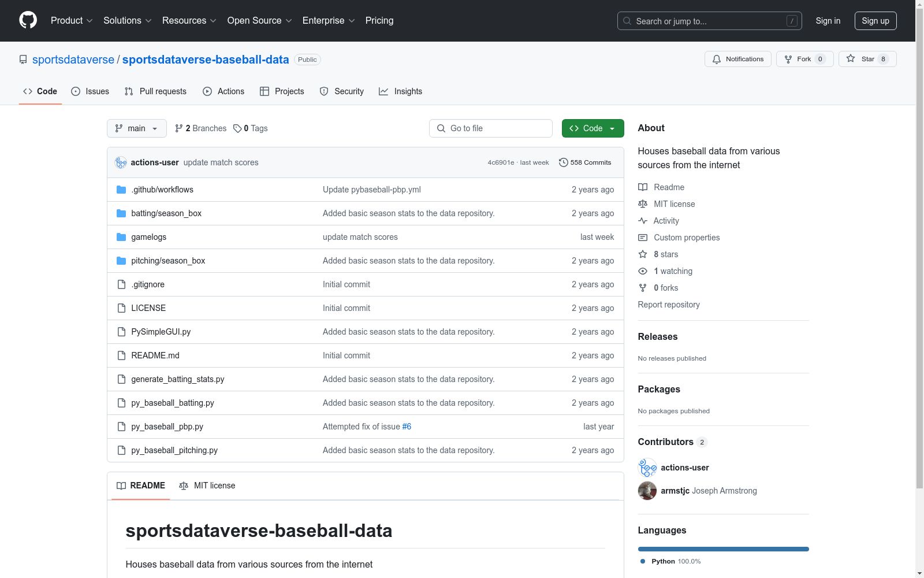This screenshot has width=924, height=578.
Task: Switch to the Issues tab
Action: point(90,91)
